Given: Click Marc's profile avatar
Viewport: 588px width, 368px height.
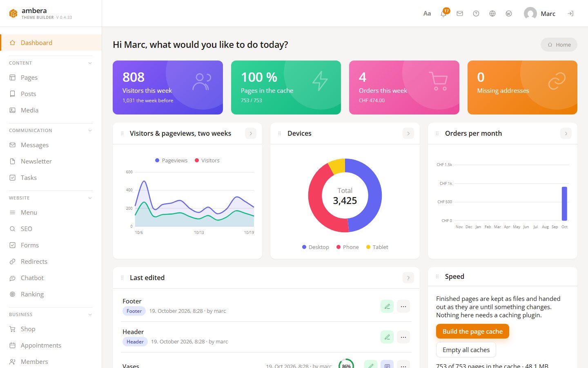Looking at the screenshot, I should coord(530,13).
